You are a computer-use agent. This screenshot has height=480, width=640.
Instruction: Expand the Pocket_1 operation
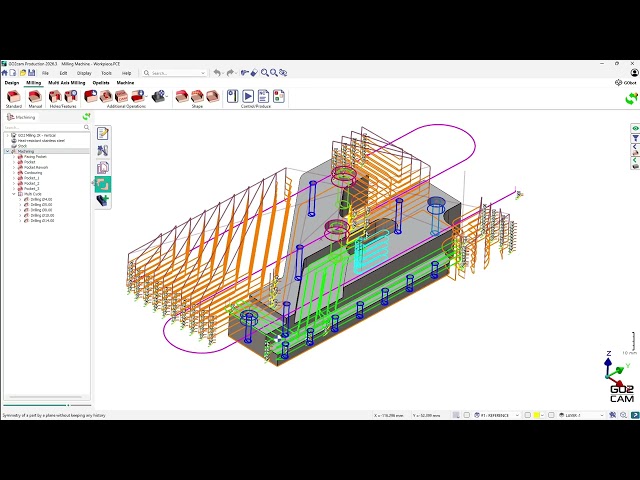pos(14,178)
